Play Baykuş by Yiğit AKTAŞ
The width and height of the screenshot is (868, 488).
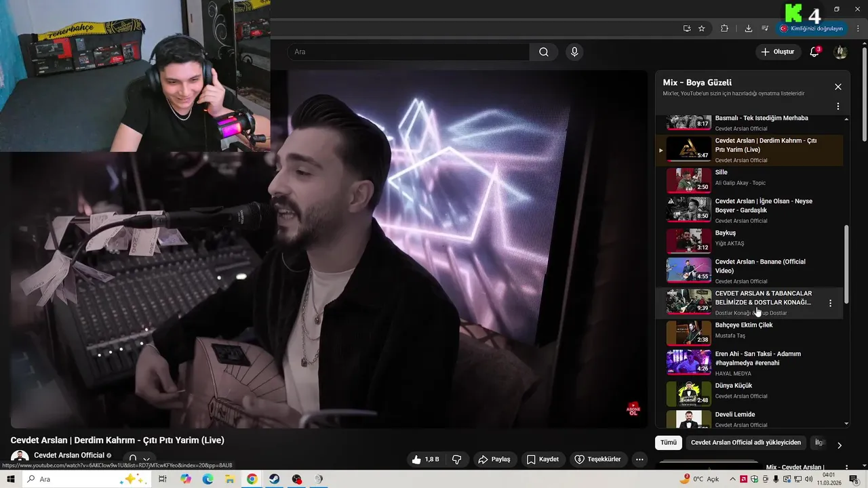(749, 240)
